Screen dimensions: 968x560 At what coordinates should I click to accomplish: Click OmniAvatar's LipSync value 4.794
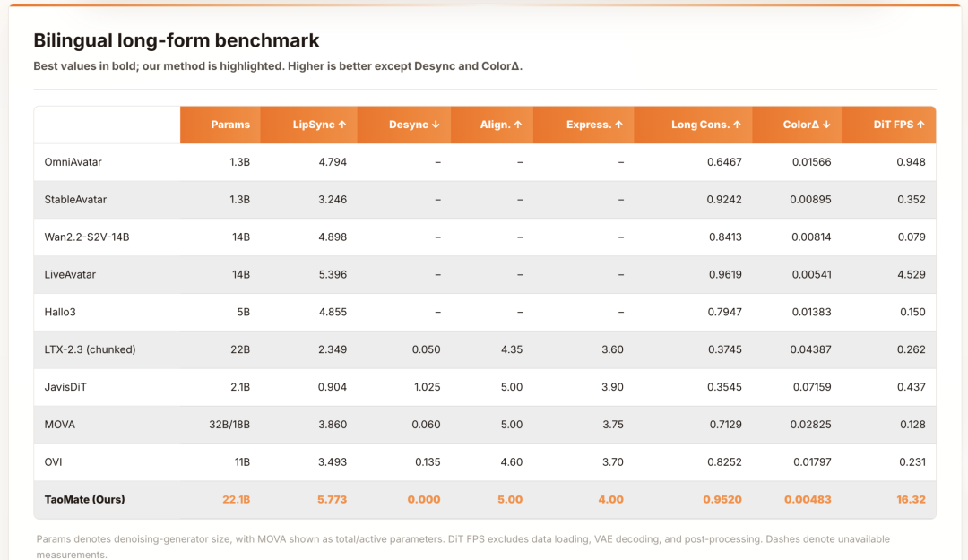(x=333, y=162)
